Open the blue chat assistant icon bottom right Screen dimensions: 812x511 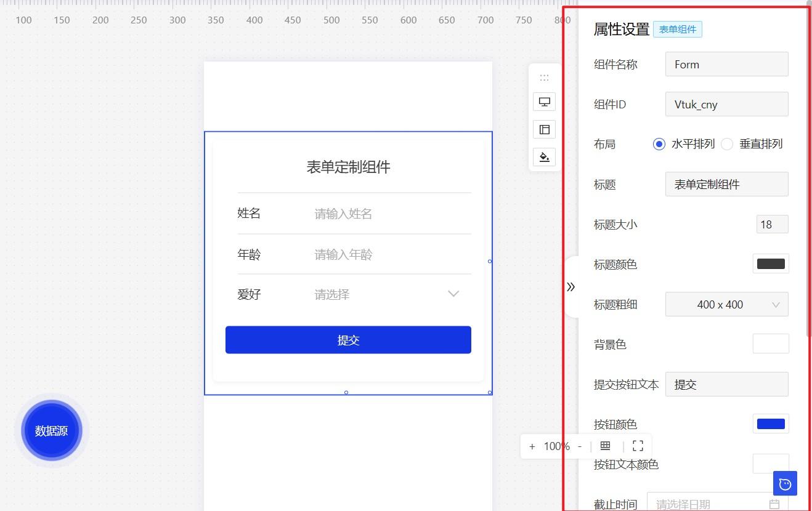point(784,483)
